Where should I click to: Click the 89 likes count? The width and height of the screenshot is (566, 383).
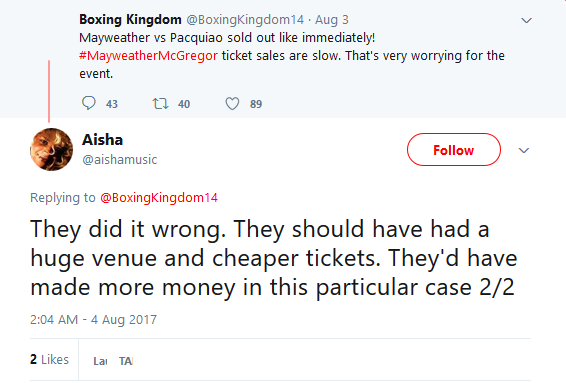coord(256,104)
